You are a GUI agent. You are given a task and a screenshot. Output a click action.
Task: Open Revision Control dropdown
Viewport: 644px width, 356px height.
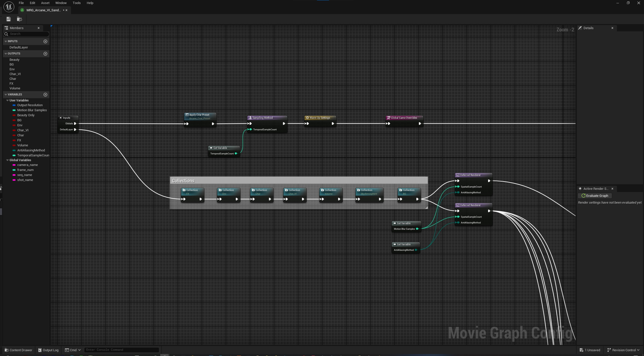pyautogui.click(x=623, y=350)
